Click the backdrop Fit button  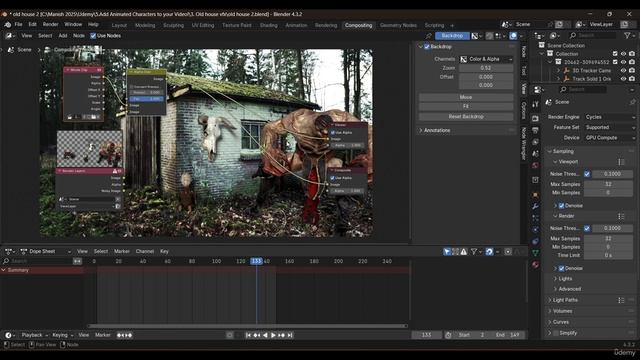466,107
